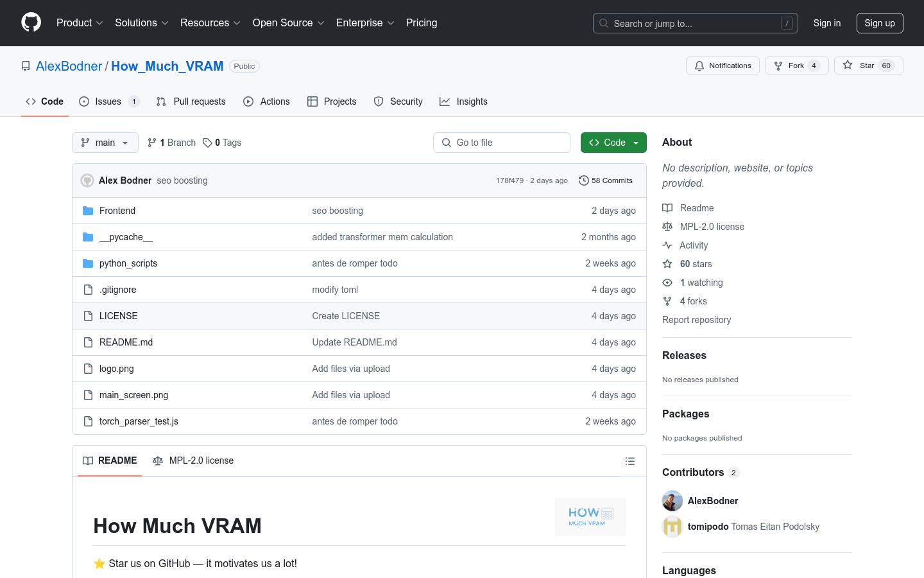Click Alex Bodner's commit avatar

point(87,180)
